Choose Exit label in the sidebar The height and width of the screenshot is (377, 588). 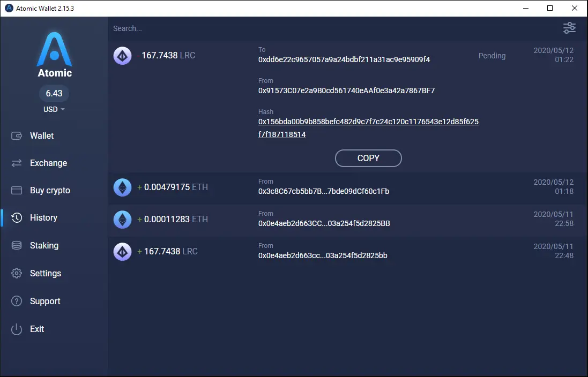(37, 329)
